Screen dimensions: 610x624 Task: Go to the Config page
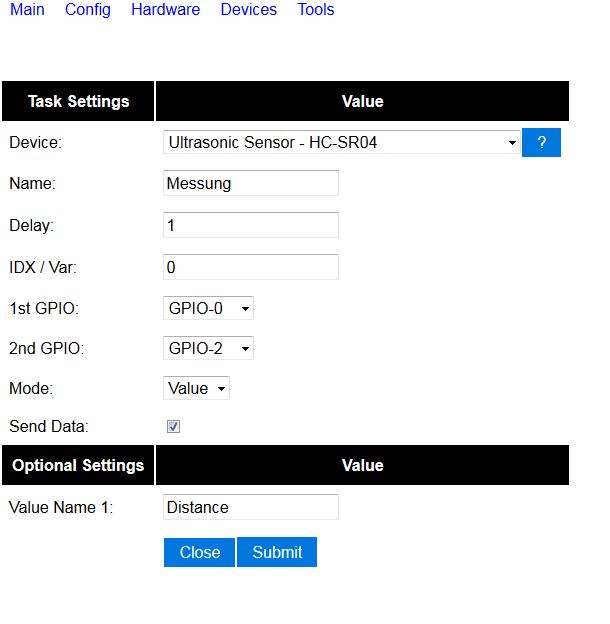click(88, 10)
